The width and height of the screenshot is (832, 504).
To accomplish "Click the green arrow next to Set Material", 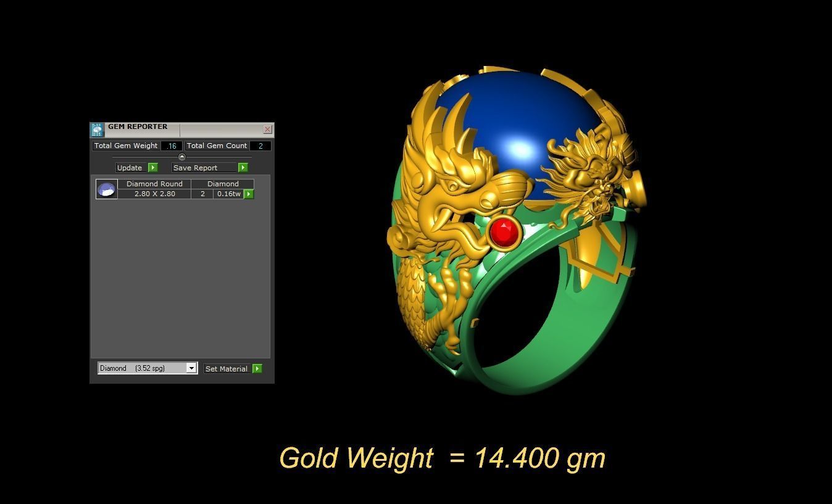I will [257, 369].
